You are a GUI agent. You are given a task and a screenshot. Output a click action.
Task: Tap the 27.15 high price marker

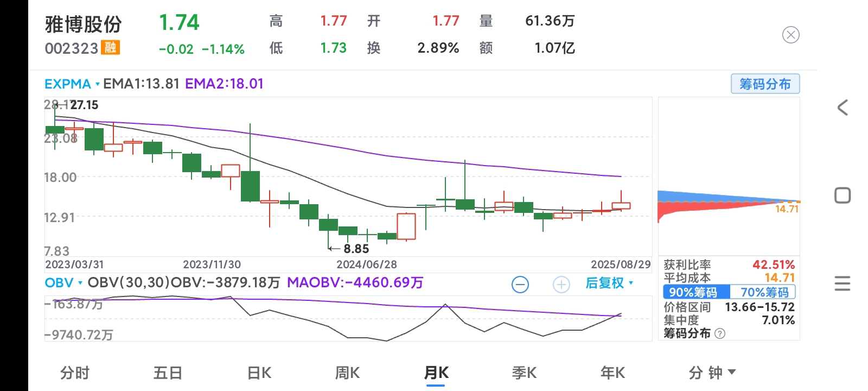pyautogui.click(x=85, y=105)
